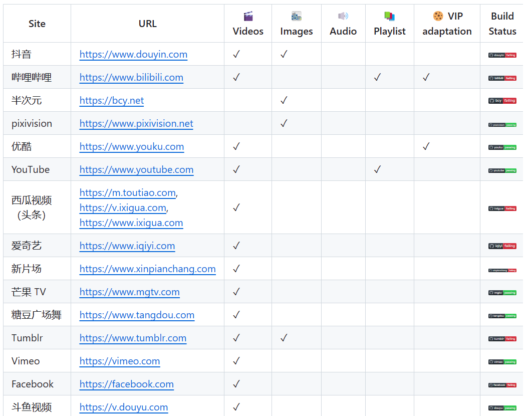This screenshot has height=416, width=532.
Task: Select the Tumblr site name cell
Action: pos(37,338)
